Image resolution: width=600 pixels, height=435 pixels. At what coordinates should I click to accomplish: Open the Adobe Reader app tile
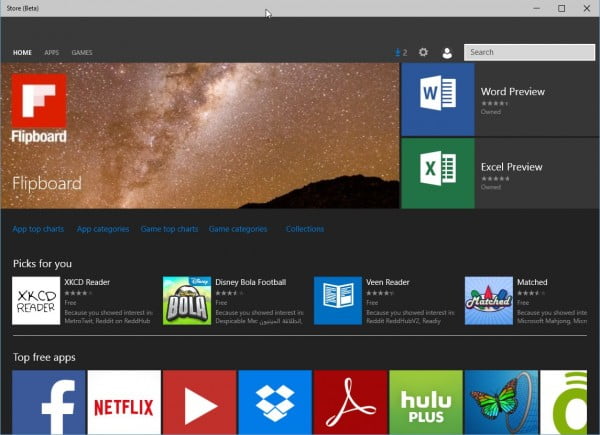tap(351, 402)
